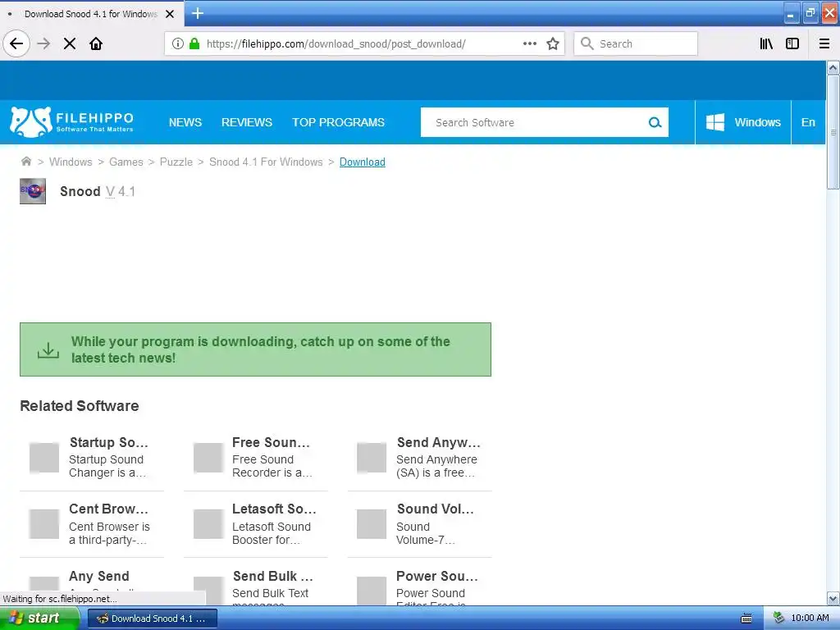Click the network tray icon beside clock

pyautogui.click(x=778, y=618)
